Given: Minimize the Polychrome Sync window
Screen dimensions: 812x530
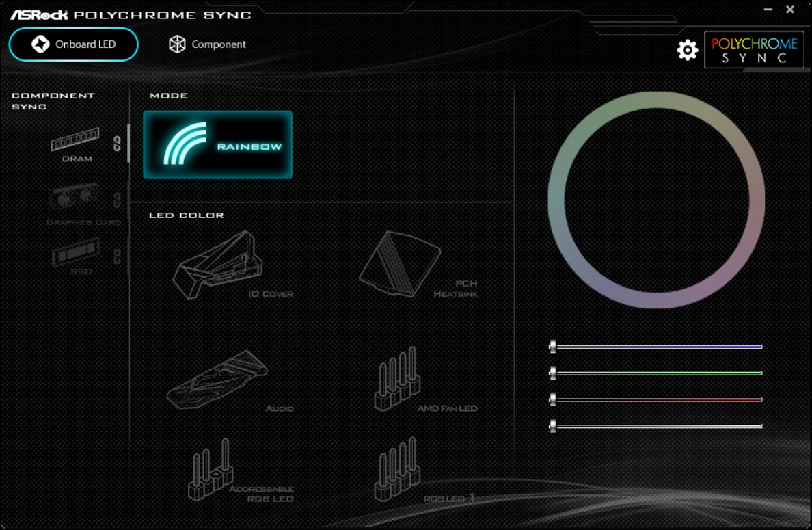Looking at the screenshot, I should tap(768, 10).
